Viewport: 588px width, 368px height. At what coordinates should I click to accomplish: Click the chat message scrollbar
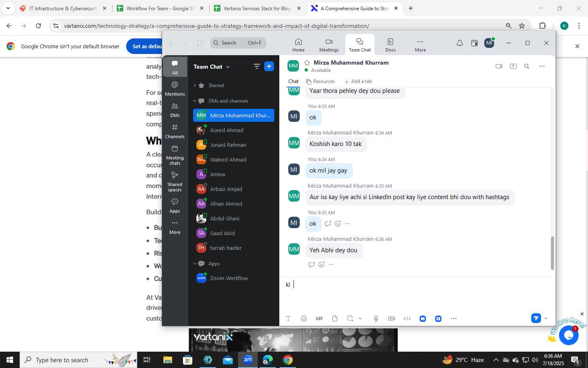click(552, 253)
